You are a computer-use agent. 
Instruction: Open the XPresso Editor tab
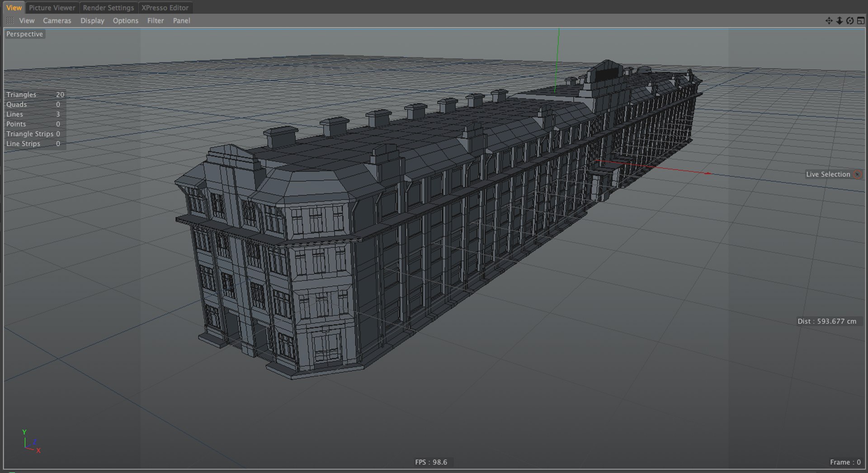coord(165,8)
